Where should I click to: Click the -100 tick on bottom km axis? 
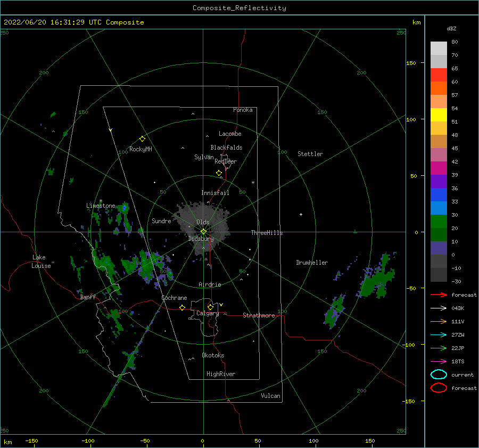coord(88,441)
